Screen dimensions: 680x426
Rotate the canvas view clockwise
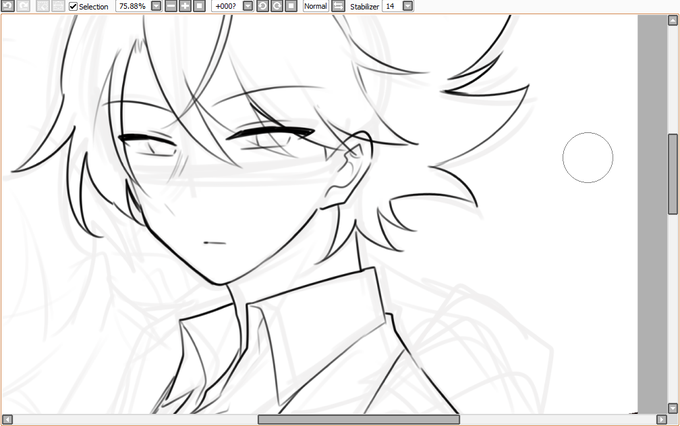(277, 6)
